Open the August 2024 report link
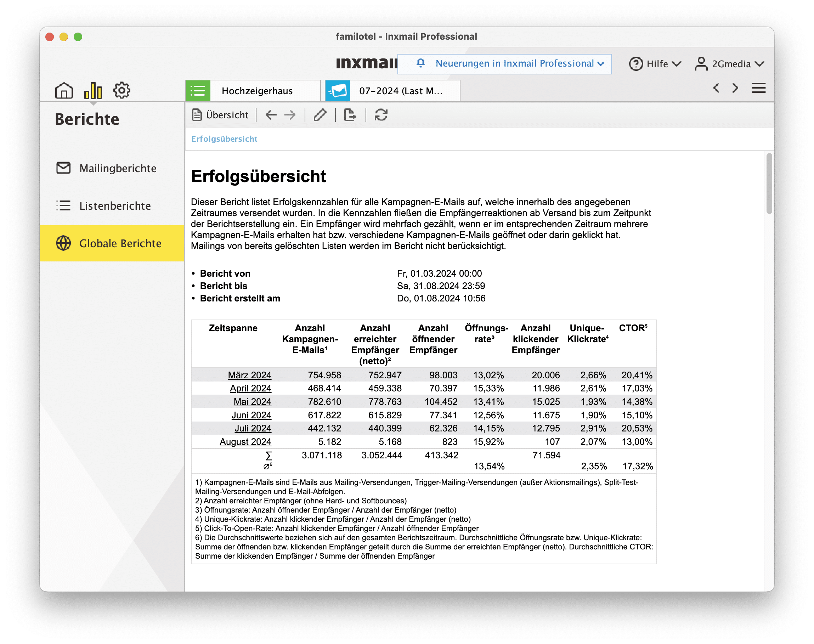 pos(245,441)
